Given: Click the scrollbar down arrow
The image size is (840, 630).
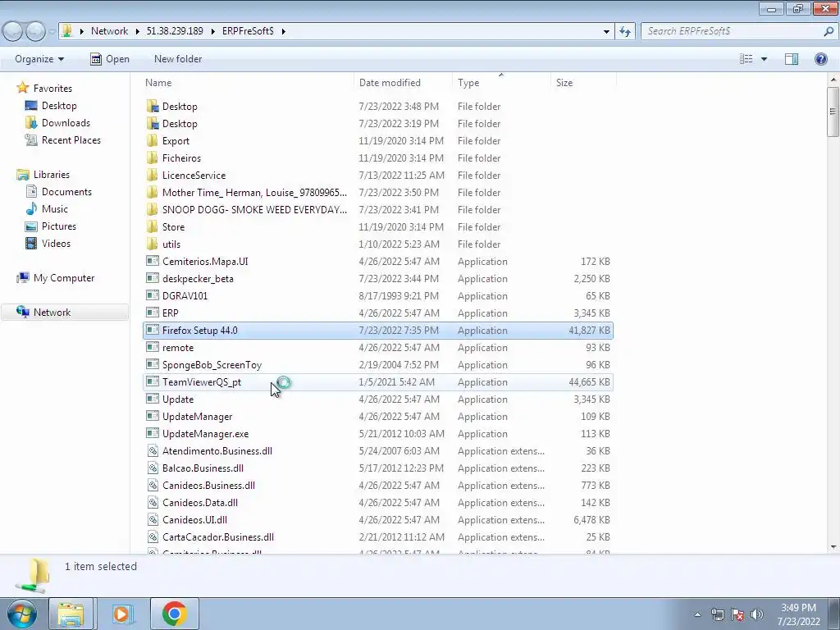Looking at the screenshot, I should [x=833, y=547].
